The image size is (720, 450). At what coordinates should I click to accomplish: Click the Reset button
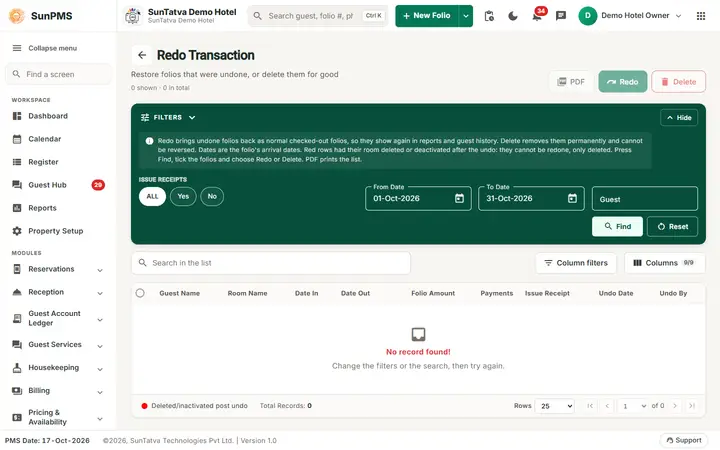click(x=672, y=226)
